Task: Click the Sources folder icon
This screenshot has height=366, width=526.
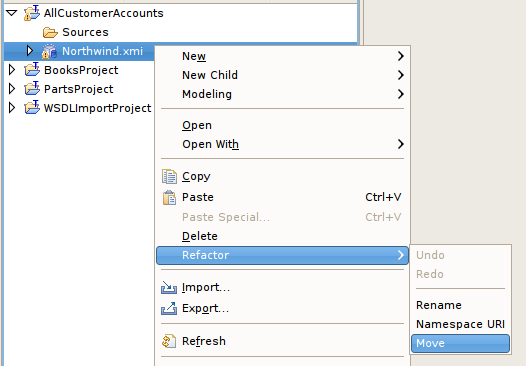Action: (50, 32)
